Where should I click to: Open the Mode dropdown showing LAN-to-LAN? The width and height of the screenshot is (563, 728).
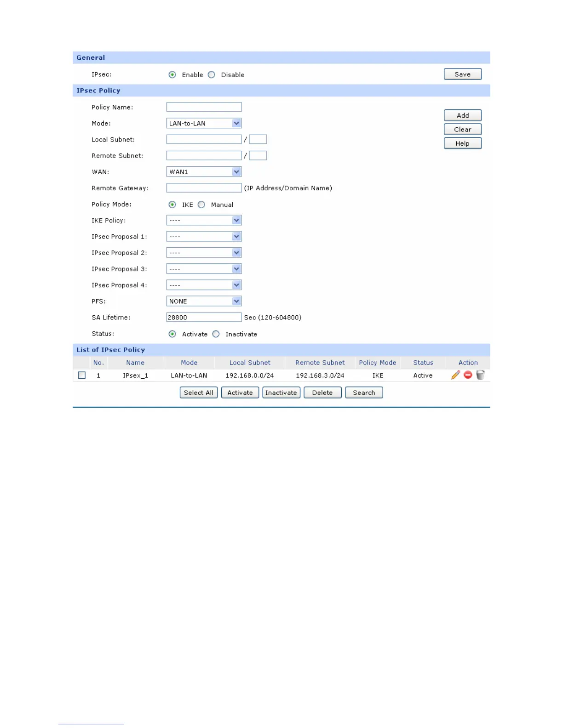click(x=204, y=123)
